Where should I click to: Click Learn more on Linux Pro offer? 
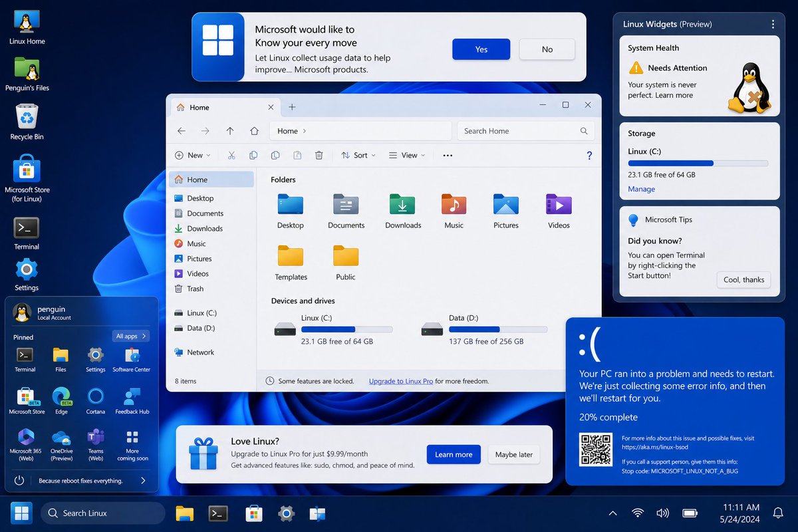click(x=454, y=455)
